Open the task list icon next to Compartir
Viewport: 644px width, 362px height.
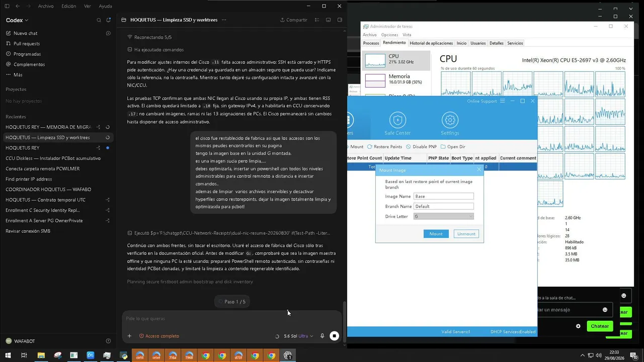coord(317,20)
